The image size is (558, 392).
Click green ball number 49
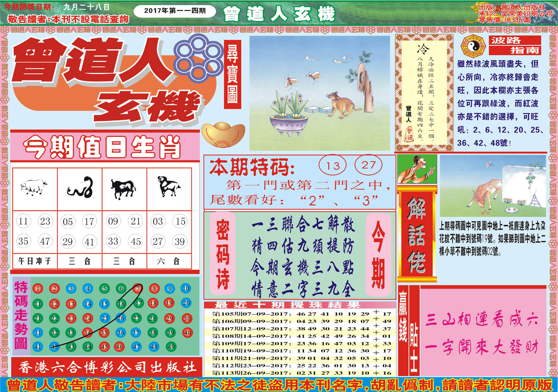171,346
